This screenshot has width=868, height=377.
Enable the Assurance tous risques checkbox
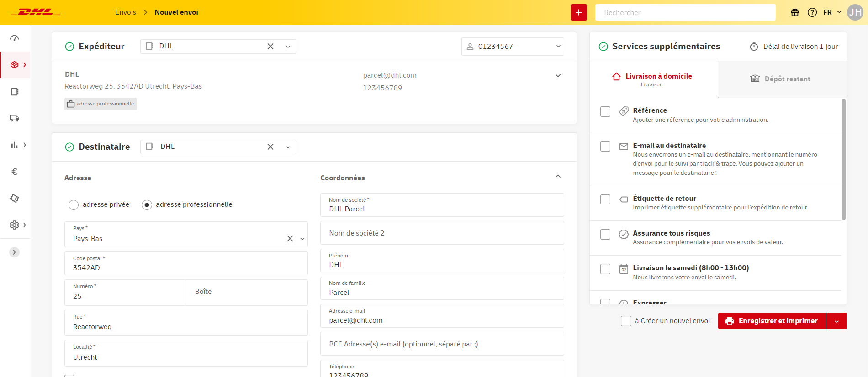point(605,234)
